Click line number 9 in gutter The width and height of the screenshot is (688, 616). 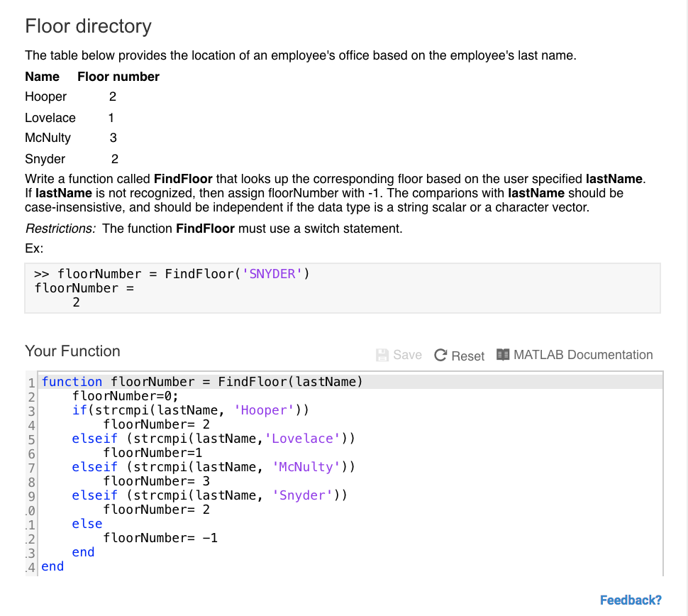click(32, 496)
